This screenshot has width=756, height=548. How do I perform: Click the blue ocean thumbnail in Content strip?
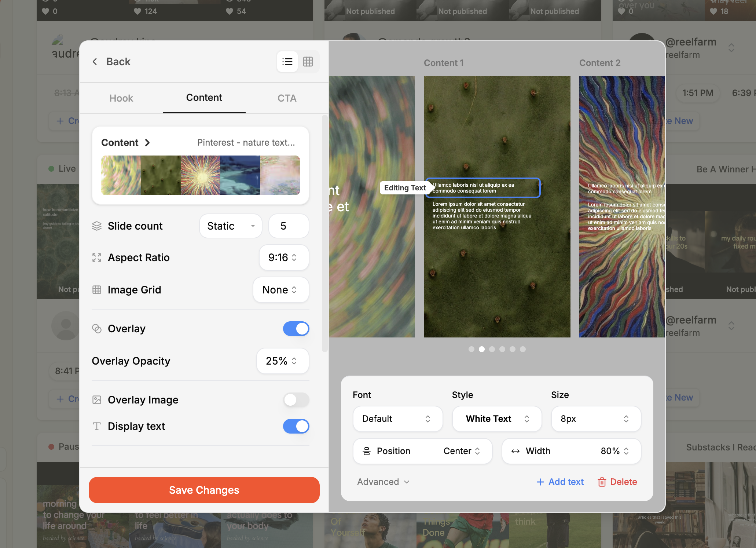(240, 175)
